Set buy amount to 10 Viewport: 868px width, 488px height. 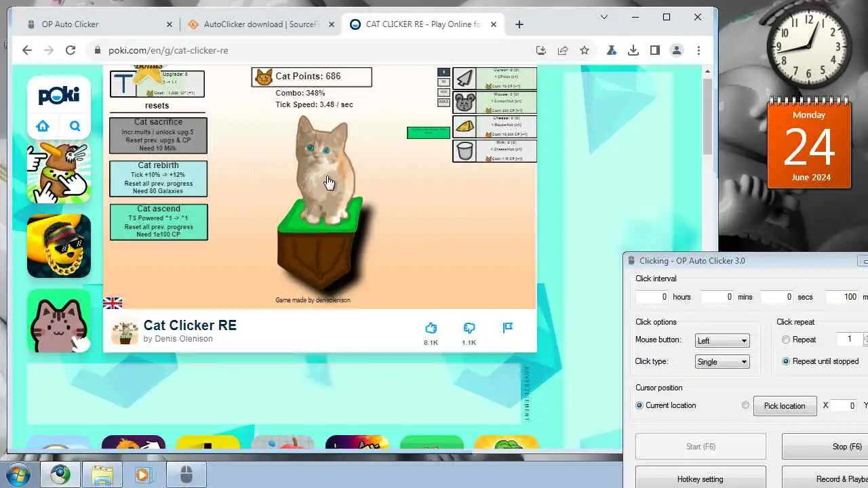[443, 82]
